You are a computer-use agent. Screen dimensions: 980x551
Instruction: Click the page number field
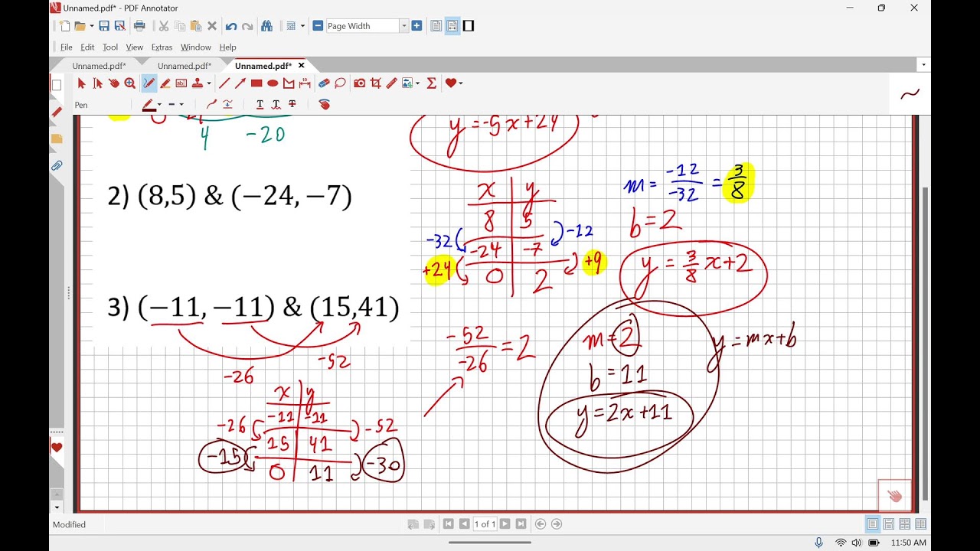(485, 524)
